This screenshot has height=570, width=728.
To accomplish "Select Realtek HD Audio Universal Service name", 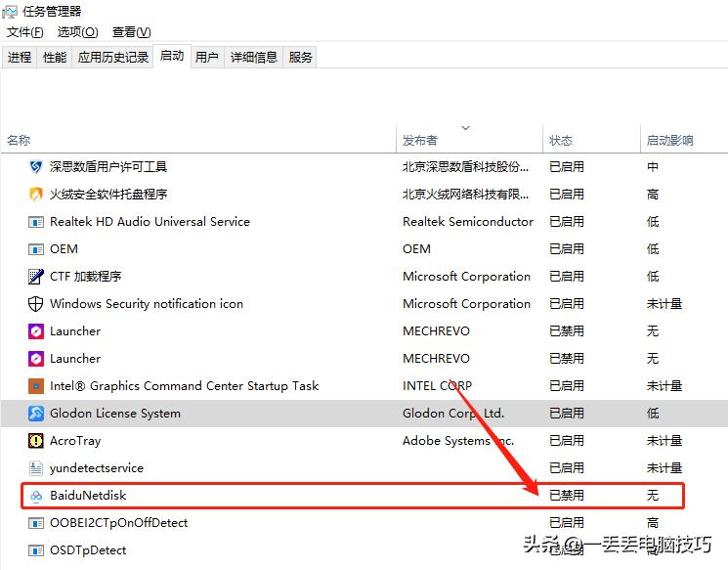I will pos(150,222).
